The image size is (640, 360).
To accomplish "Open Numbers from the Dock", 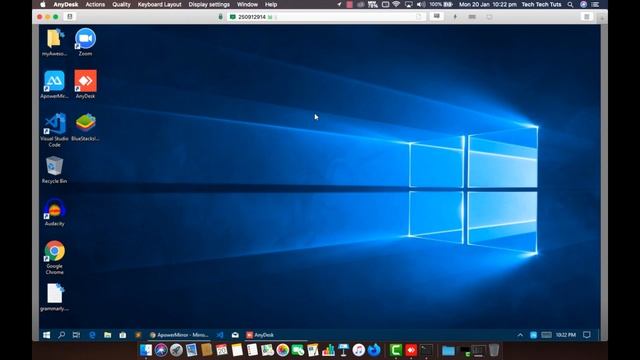I will tap(328, 350).
